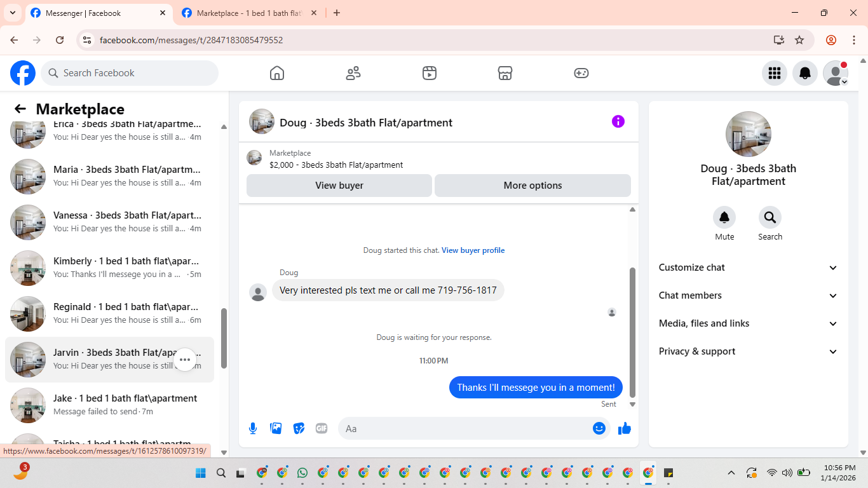This screenshot has width=868, height=488.
Task: Click the Mute bell icon
Action: click(724, 217)
